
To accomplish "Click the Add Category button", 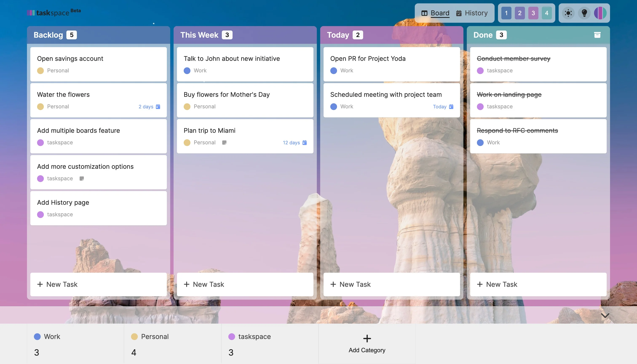I will pyautogui.click(x=367, y=344).
